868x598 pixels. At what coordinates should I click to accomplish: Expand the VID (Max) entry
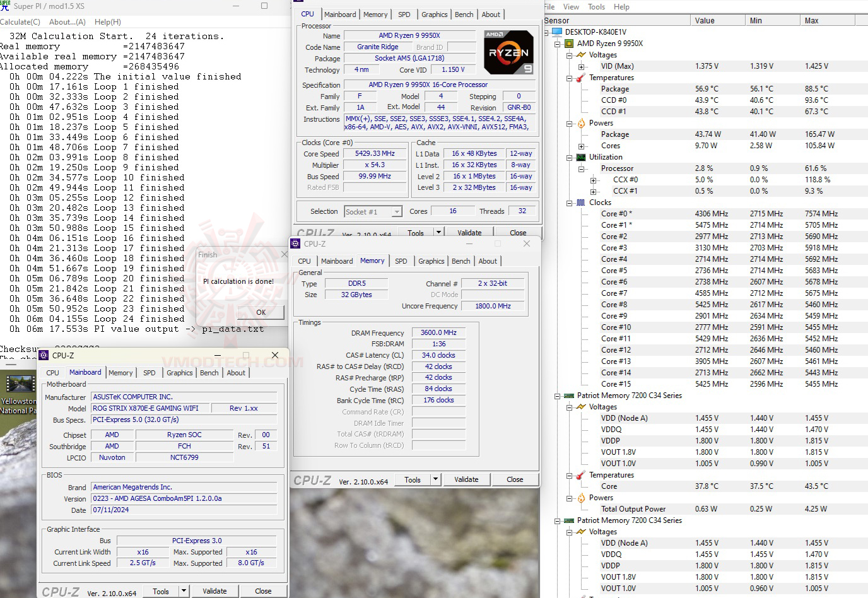pos(581,66)
